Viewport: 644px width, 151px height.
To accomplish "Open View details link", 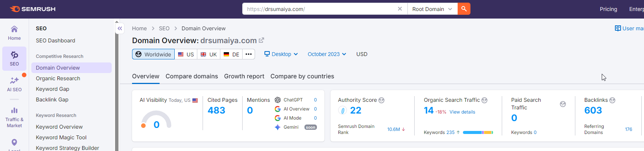I will (462, 112).
